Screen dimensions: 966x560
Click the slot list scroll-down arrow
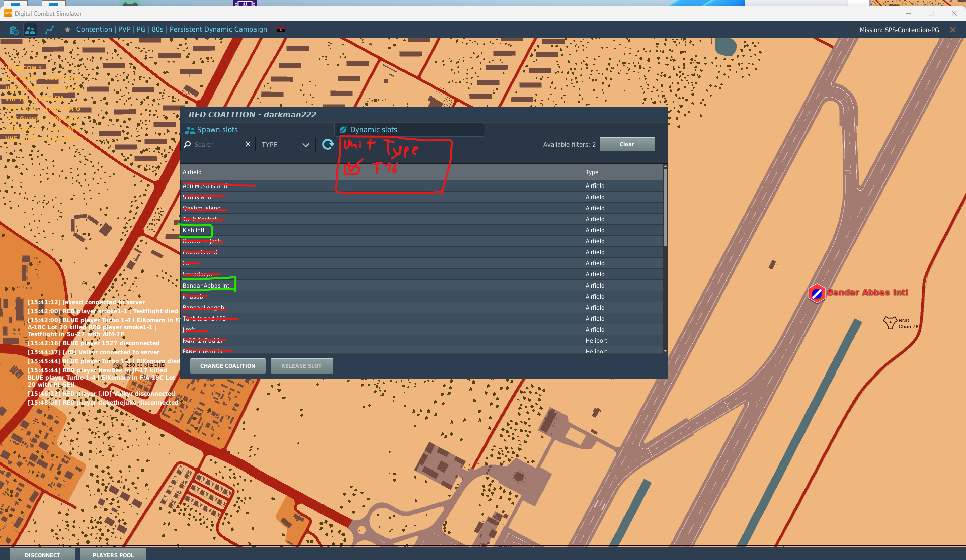pos(665,351)
